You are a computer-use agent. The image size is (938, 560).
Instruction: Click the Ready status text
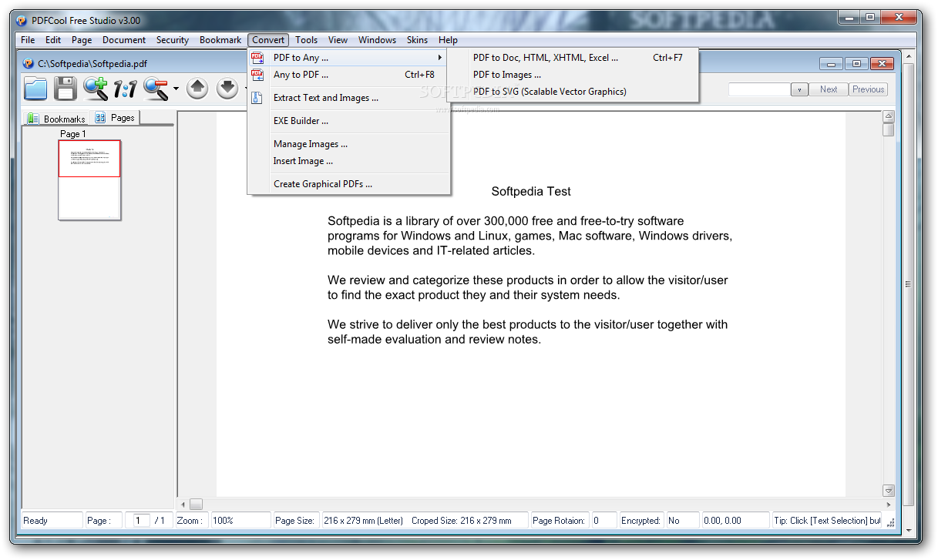35,521
